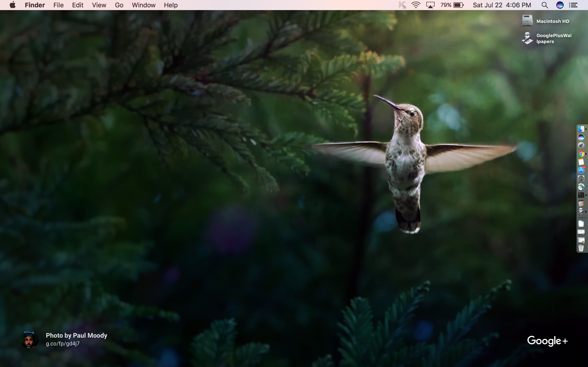Open Launchpad rocket icon in Dock
The width and height of the screenshot is (588, 367).
pyautogui.click(x=581, y=145)
